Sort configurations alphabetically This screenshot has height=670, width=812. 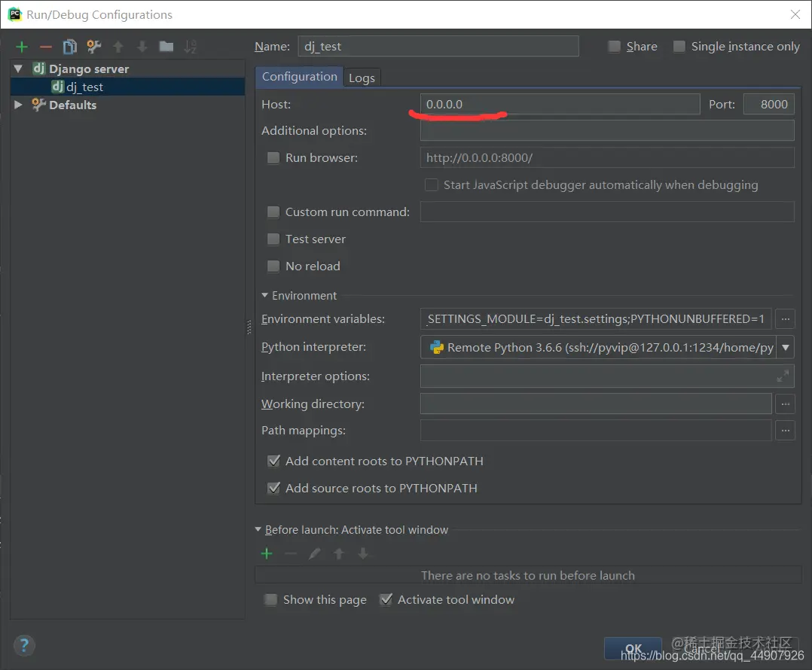pyautogui.click(x=191, y=47)
